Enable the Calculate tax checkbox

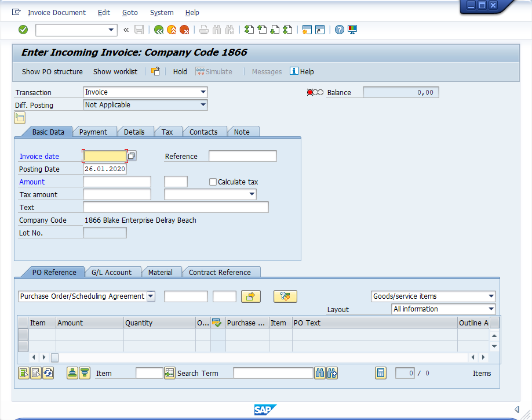[x=213, y=182]
